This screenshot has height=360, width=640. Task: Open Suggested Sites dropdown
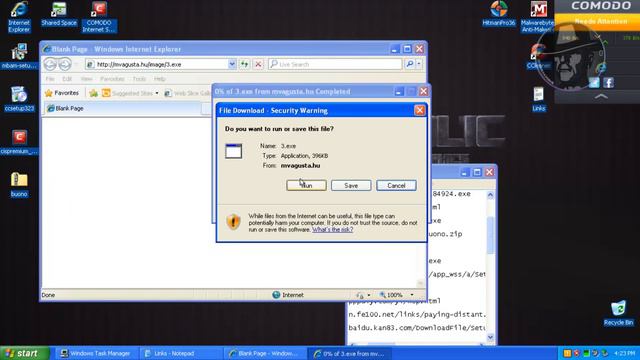[130, 93]
